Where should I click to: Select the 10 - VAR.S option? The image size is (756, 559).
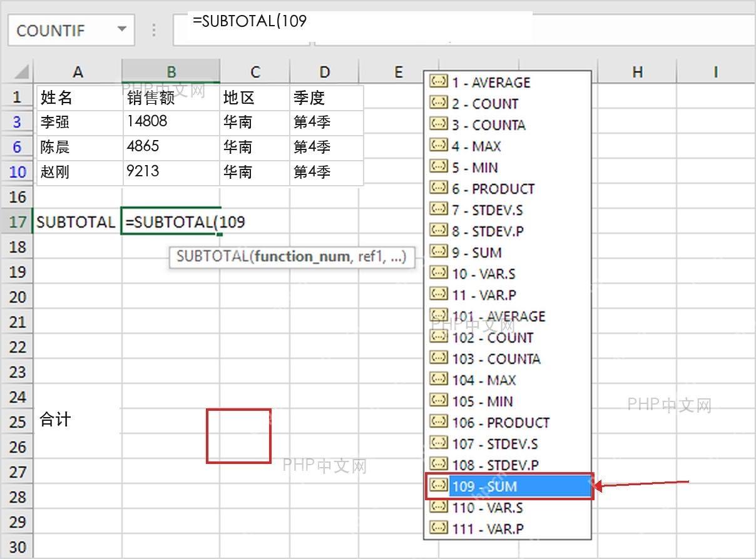click(x=508, y=274)
